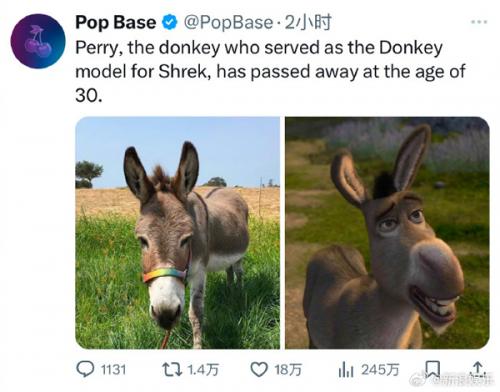Open the Shrek Donkey character image
The height and width of the screenshot is (392, 500).
tap(387, 233)
